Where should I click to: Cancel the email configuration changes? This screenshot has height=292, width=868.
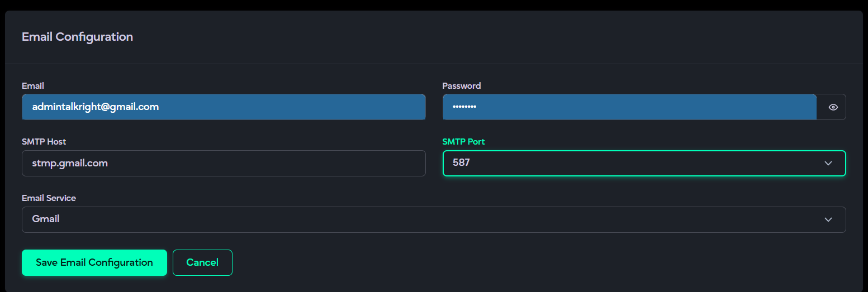point(202,262)
